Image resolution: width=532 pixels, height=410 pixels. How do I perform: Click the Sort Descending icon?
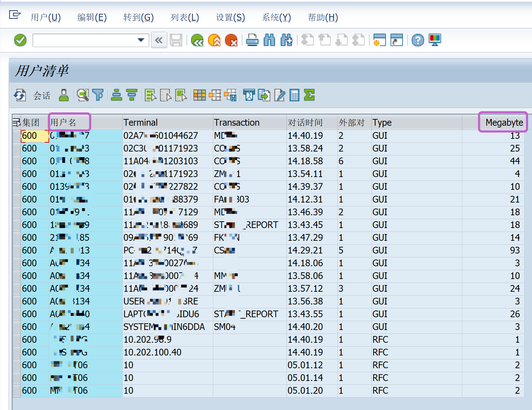click(x=132, y=95)
